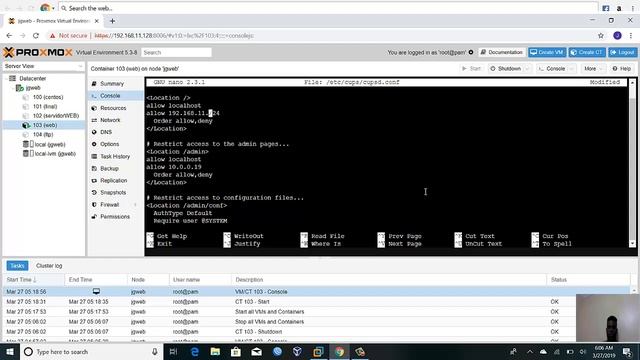Image resolution: width=640 pixels, height=360 pixels.
Task: Reload the browser page
Action: 36,36
